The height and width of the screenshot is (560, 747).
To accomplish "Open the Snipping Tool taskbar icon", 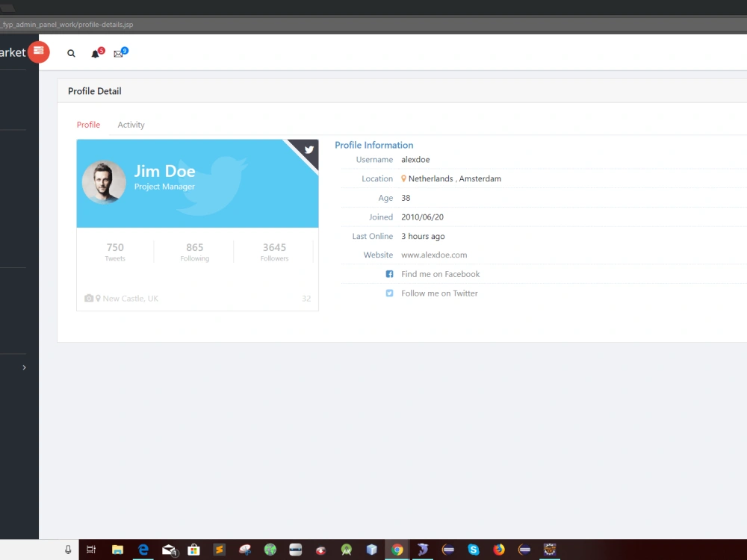I will point(245,550).
